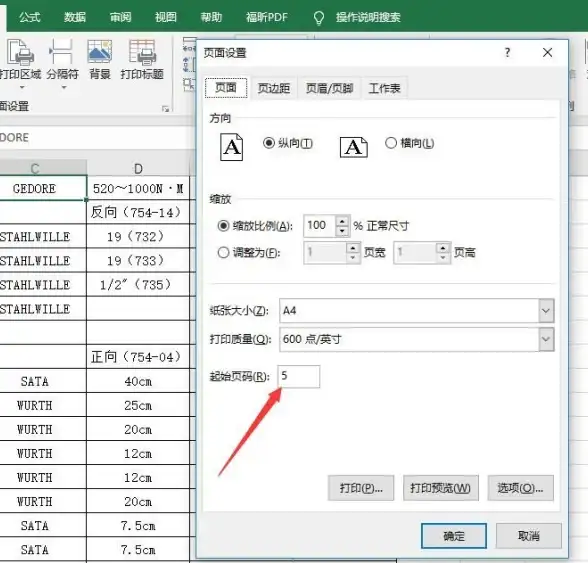Open the 视图 ribbon tab
Image resolution: width=588 pixels, height=563 pixels.
pos(166,17)
